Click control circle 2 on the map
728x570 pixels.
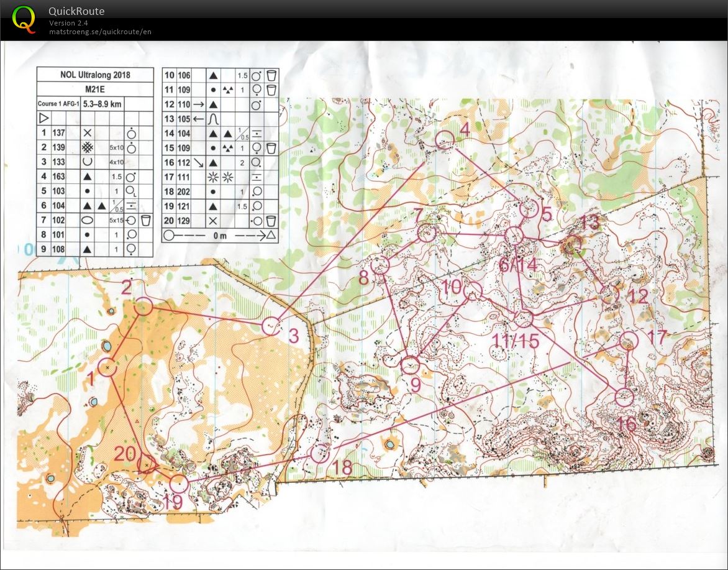[x=143, y=306]
